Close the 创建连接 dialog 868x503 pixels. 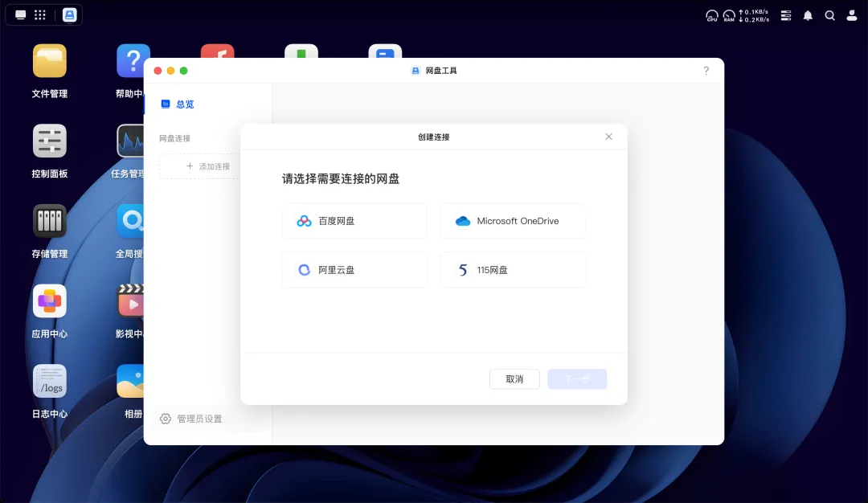608,137
